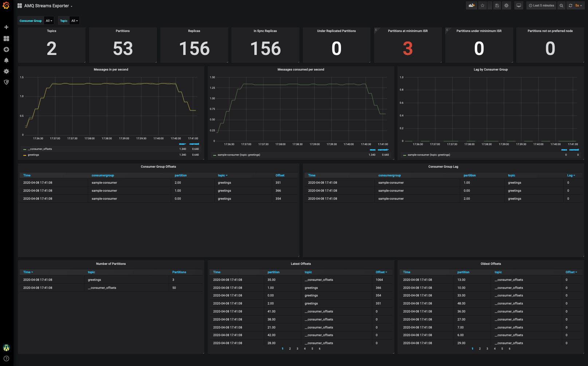Open Alerting via the bell icon

(6, 60)
